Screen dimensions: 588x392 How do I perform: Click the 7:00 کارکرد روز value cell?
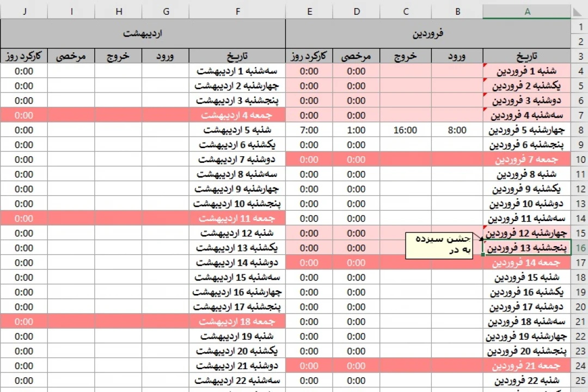pyautogui.click(x=309, y=130)
